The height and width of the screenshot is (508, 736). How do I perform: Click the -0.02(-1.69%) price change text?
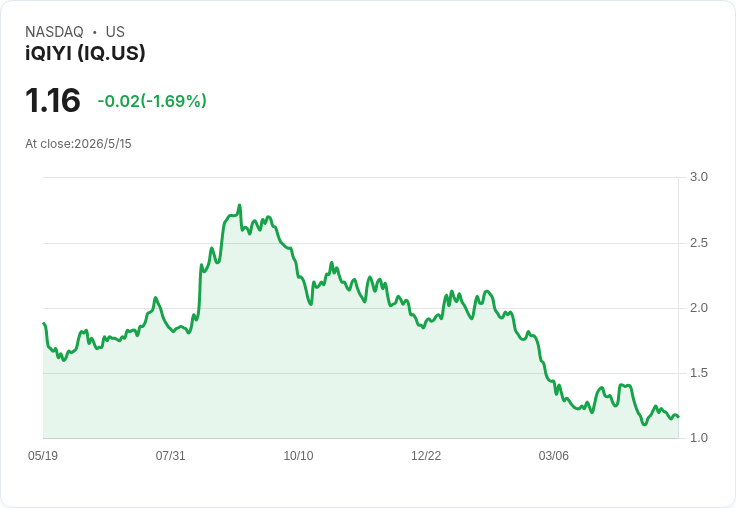tap(152, 101)
